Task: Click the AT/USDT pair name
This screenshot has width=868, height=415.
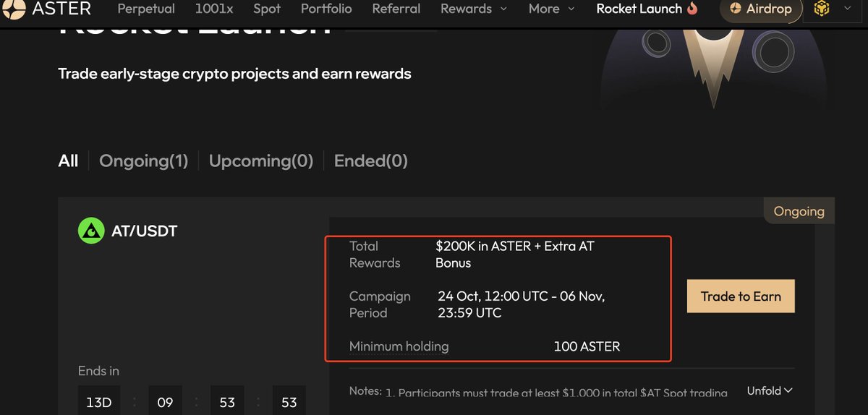Action: 144,231
